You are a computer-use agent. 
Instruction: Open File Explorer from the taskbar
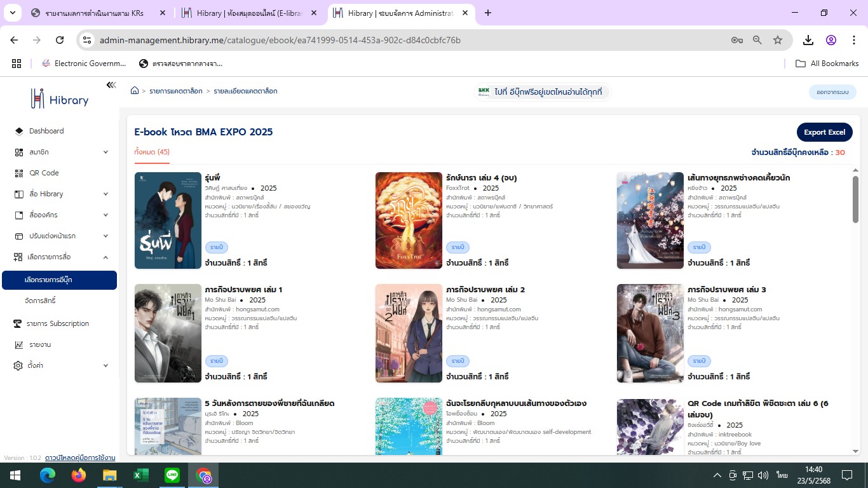pos(110,475)
